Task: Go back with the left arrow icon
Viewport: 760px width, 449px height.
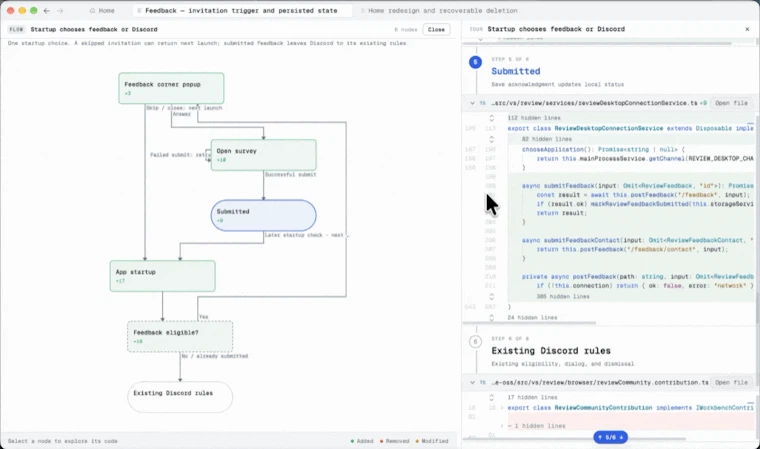Action: [47, 10]
